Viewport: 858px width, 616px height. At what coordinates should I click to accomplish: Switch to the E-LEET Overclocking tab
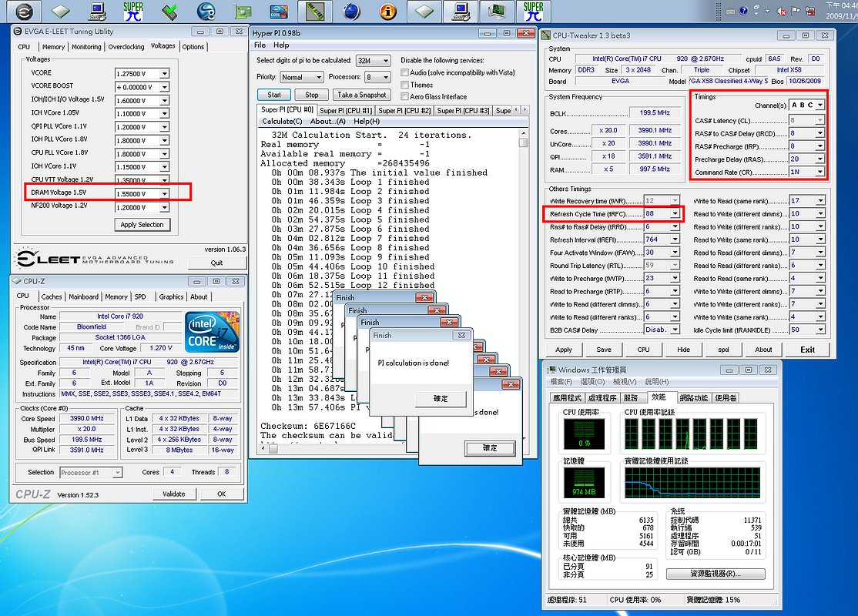(126, 47)
